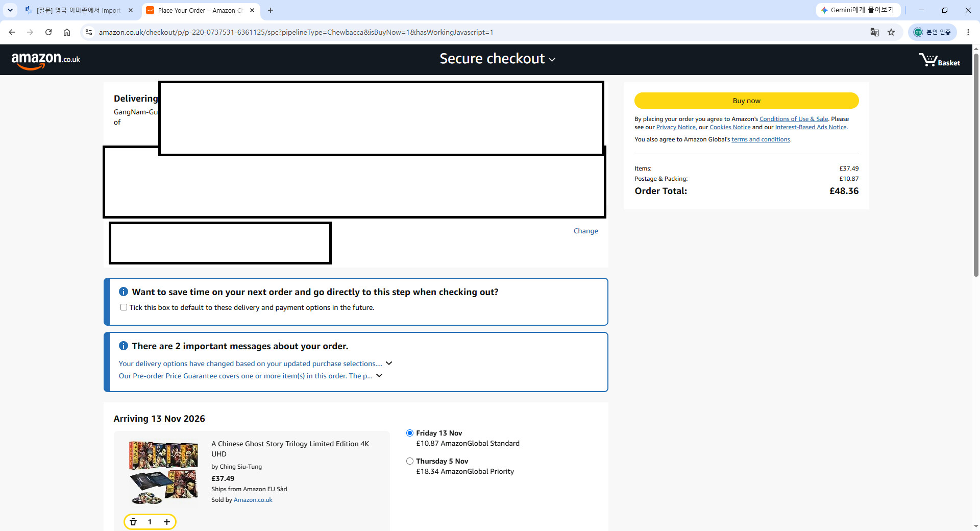Select Thursday 5 Nov Priority delivery
This screenshot has width=980, height=531.
click(x=410, y=461)
